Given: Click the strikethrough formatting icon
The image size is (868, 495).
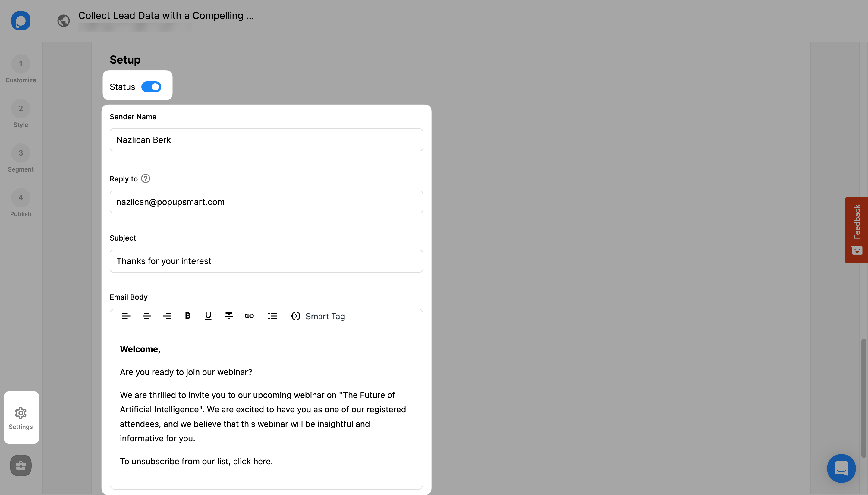Looking at the screenshot, I should [228, 316].
